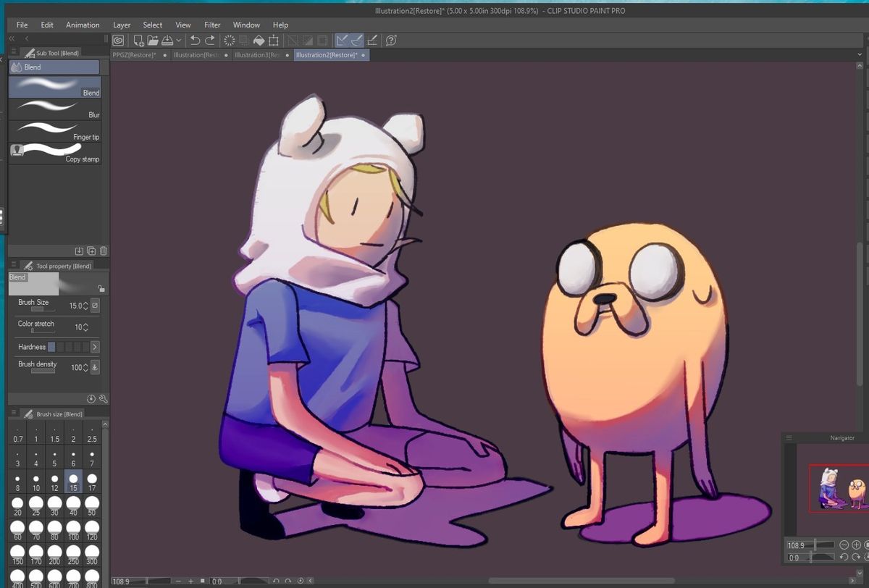Select the Blend sub tool group tab
The width and height of the screenshot is (869, 588).
[54, 67]
